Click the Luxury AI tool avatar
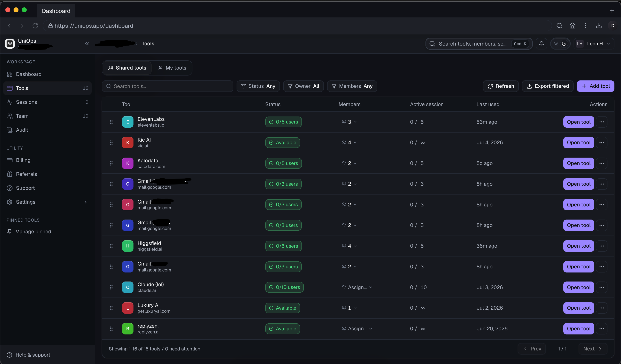Screen dimensions: 621x364 (x=128, y=308)
